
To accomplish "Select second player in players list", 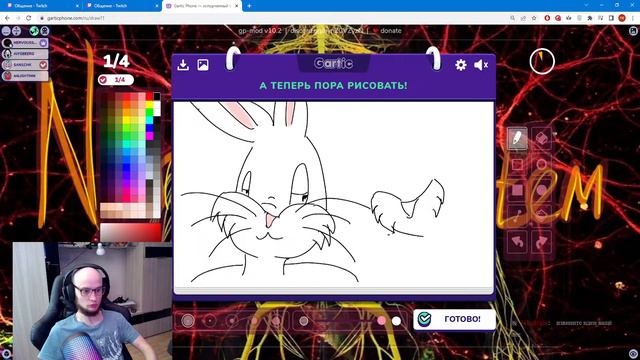I will (25, 53).
